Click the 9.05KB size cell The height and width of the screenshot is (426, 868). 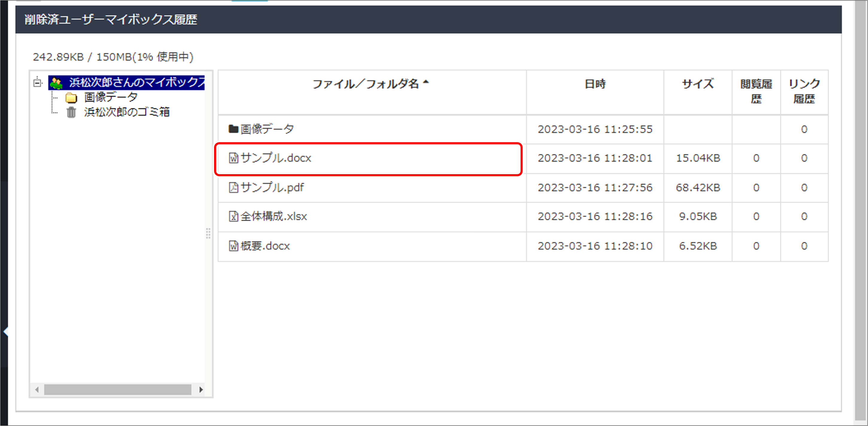pyautogui.click(x=698, y=216)
